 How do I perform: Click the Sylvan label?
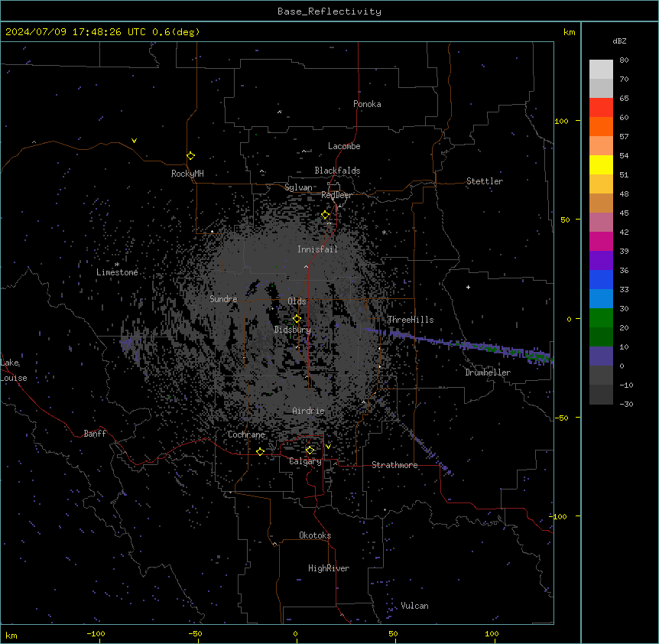click(298, 187)
